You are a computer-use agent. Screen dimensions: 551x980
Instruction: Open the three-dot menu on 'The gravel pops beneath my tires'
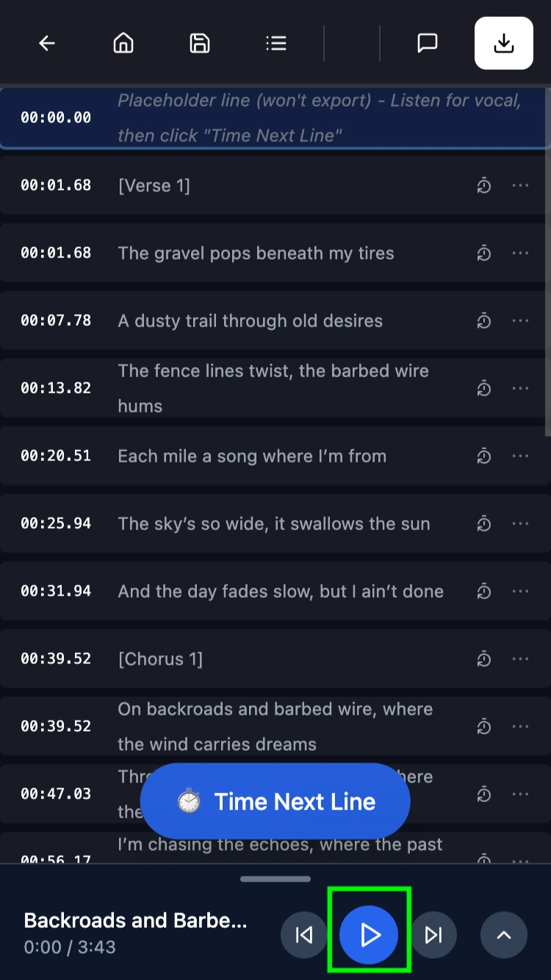pos(521,253)
